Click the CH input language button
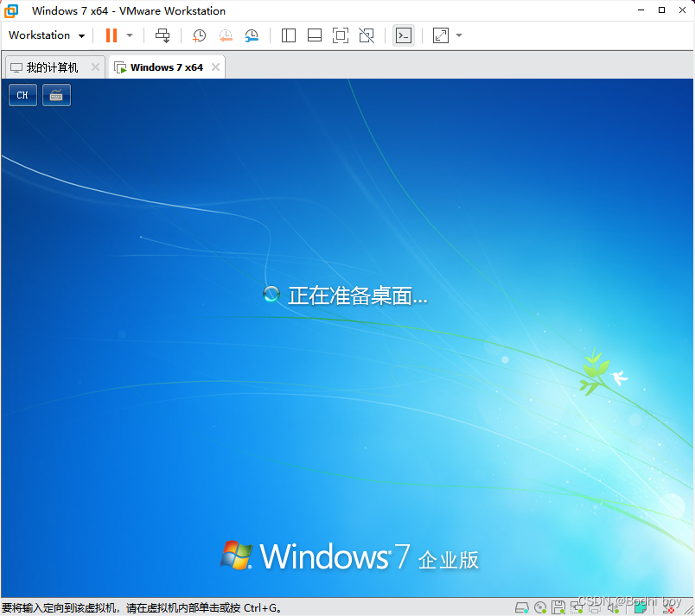The width and height of the screenshot is (695, 616). [x=22, y=95]
